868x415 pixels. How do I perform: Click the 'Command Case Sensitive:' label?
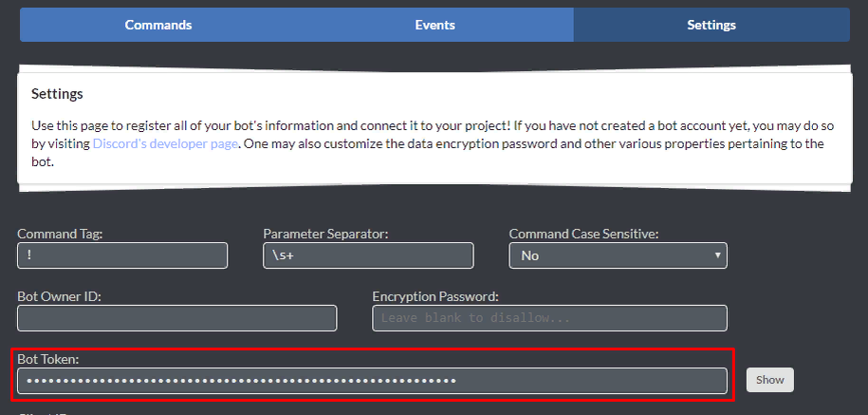click(x=583, y=234)
